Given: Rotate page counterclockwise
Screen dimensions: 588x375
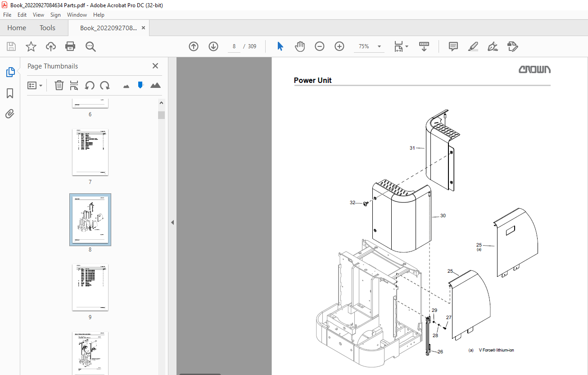Looking at the screenshot, I should pyautogui.click(x=90, y=85).
